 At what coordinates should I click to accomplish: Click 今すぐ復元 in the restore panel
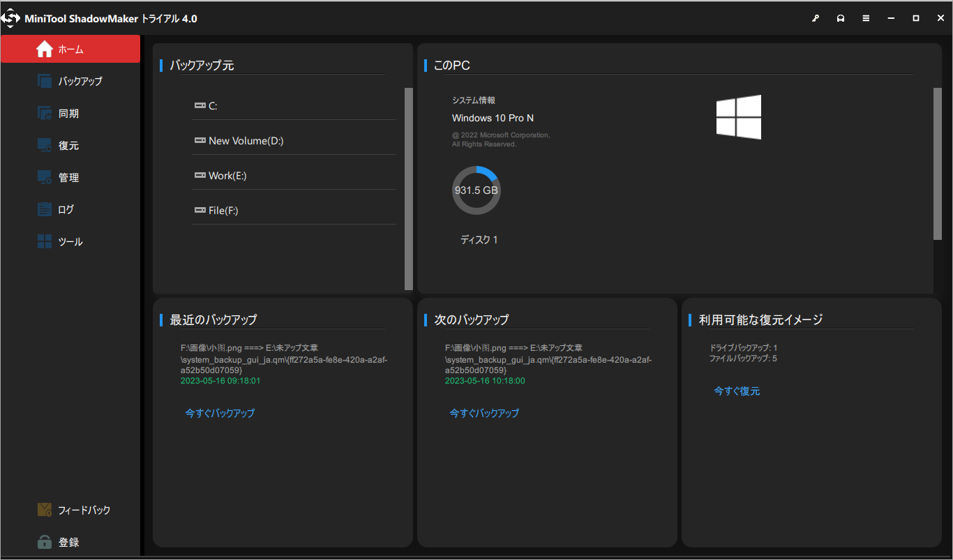tap(737, 391)
